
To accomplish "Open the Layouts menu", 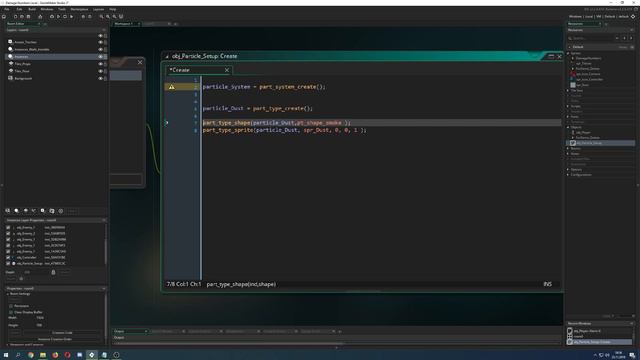I will 98,9.
